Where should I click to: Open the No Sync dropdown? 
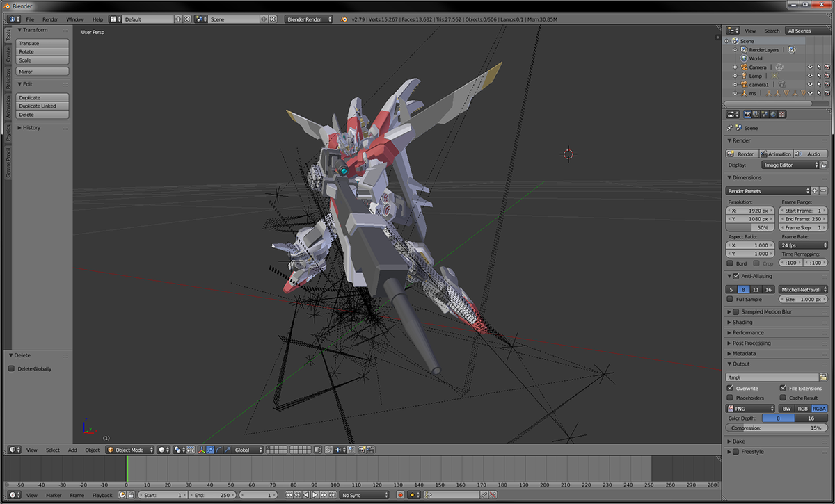365,495
